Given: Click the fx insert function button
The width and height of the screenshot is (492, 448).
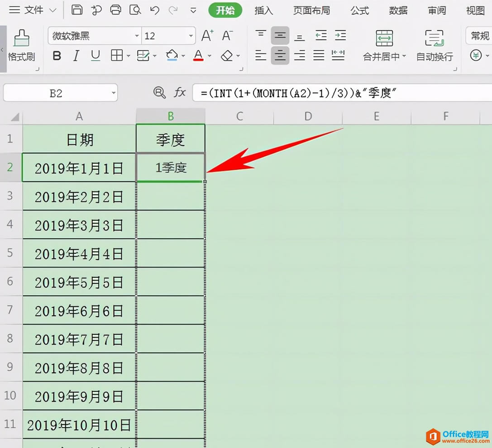Looking at the screenshot, I should coord(180,93).
